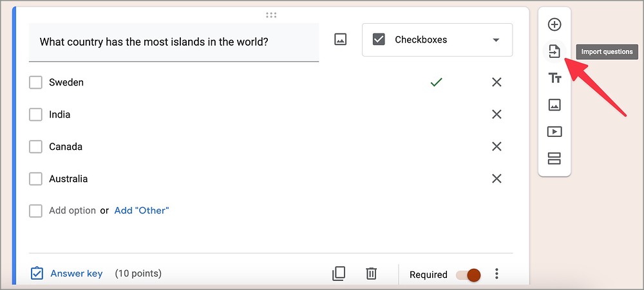The height and width of the screenshot is (290, 644).
Task: Check the Sweden checkbox
Action: (x=36, y=82)
